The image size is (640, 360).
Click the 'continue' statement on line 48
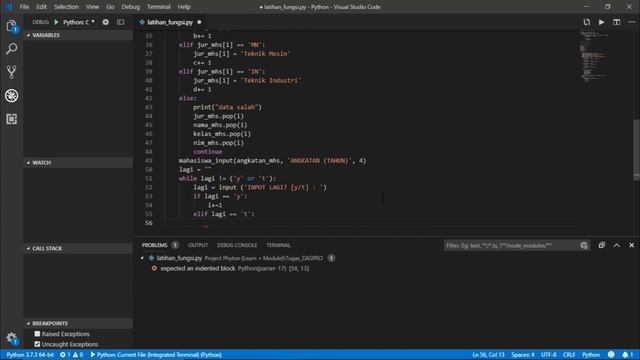(208, 151)
